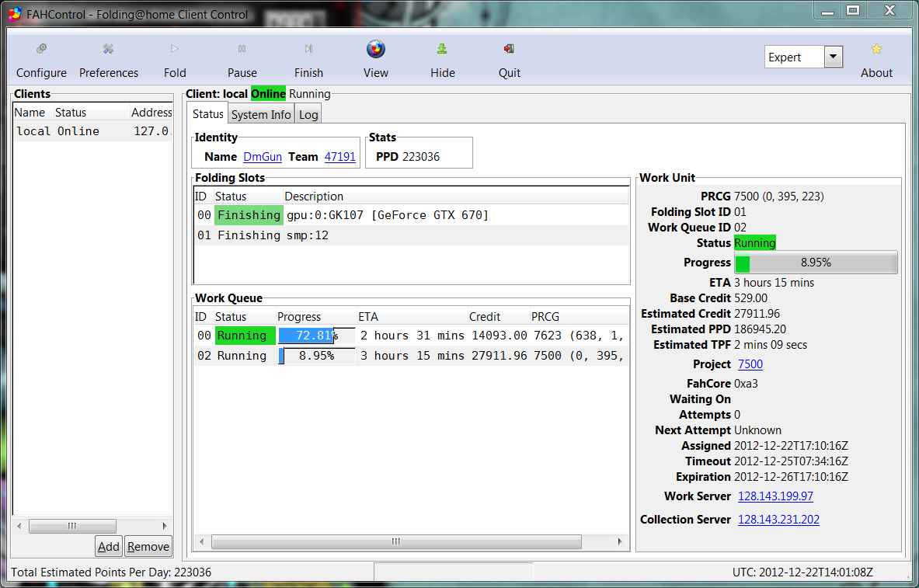
Task: Open the Log tab
Action: point(308,114)
